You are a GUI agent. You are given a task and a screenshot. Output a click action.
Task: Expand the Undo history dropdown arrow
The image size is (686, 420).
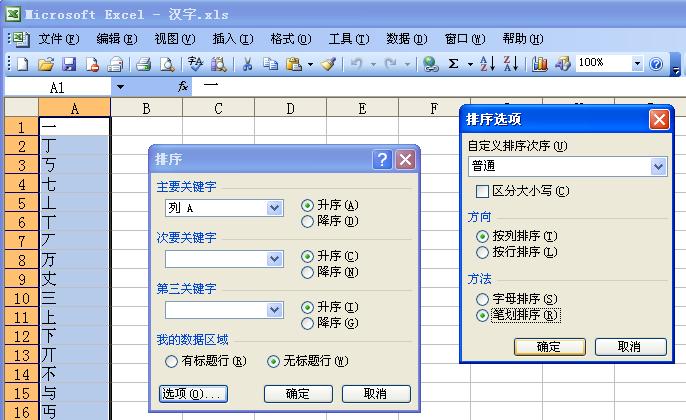pyautogui.click(x=373, y=64)
